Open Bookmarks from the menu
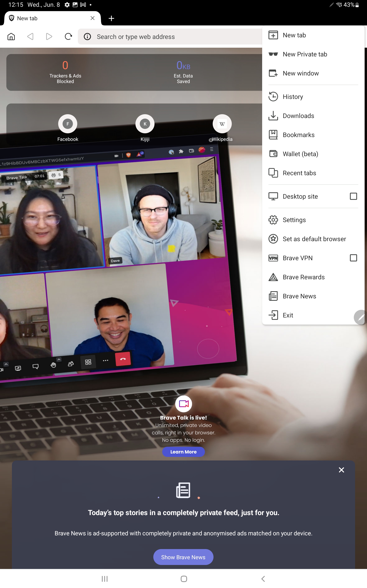367x588 pixels. point(313,135)
